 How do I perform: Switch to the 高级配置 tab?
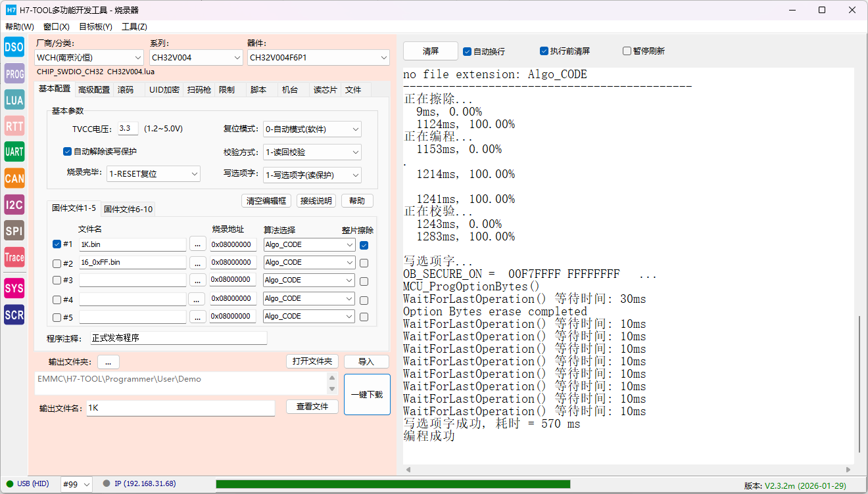coord(94,90)
